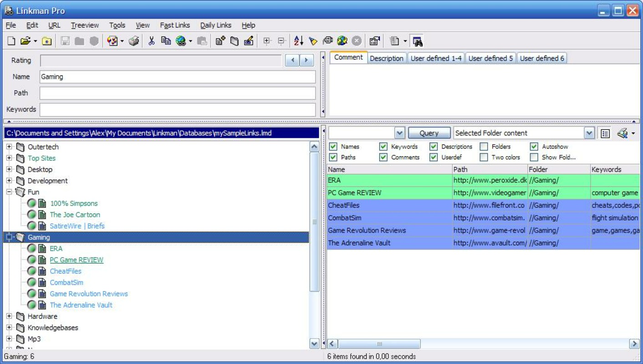Image resolution: width=643 pixels, height=364 pixels.
Task: Click the globe check links icon
Action: (x=342, y=41)
